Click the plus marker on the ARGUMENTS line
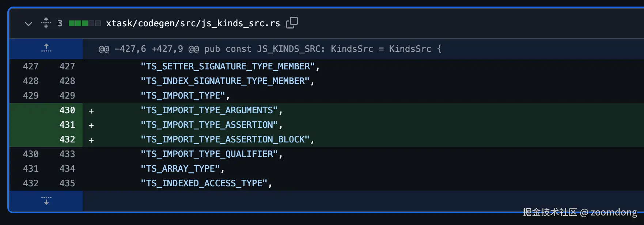Screen dimensions: 644x225 point(91,111)
